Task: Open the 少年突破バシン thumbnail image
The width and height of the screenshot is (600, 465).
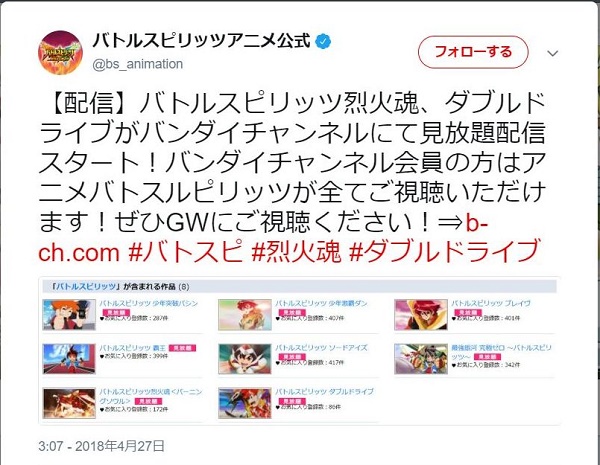Action: coord(69,315)
